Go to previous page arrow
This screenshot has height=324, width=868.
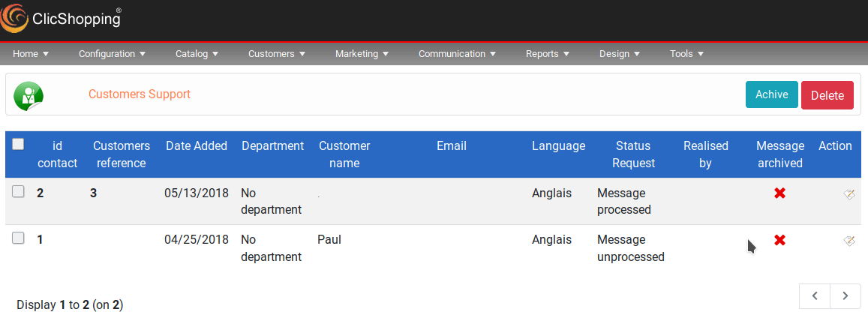(x=815, y=295)
